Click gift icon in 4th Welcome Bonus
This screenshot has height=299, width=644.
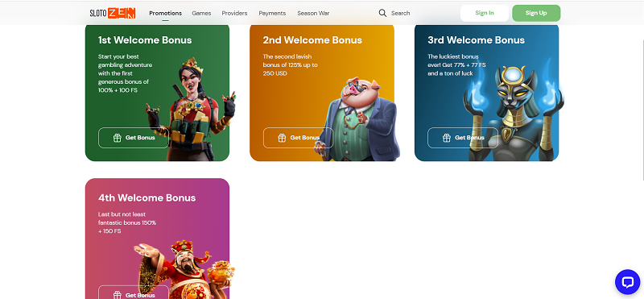tap(118, 295)
